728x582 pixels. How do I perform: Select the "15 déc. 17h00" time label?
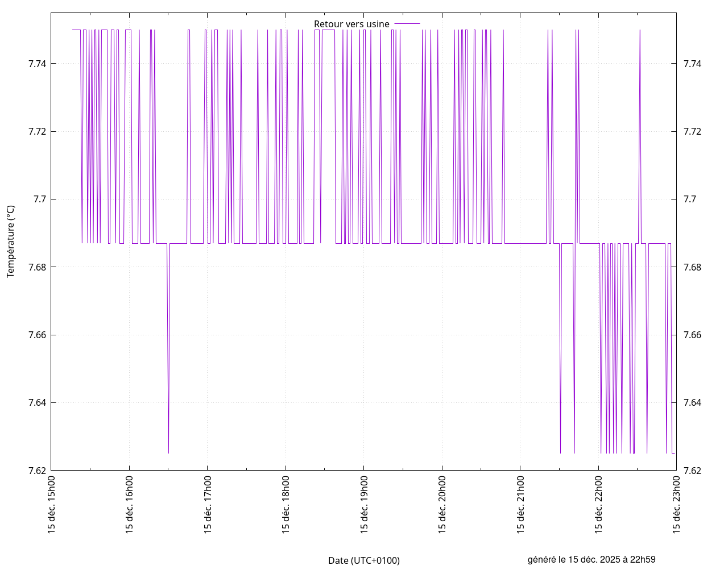pos(208,504)
